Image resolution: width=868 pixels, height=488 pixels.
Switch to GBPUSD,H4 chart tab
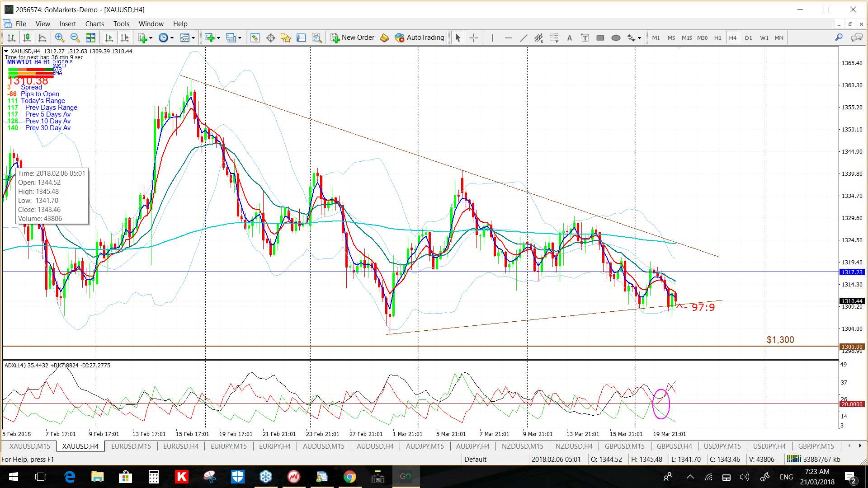click(674, 446)
